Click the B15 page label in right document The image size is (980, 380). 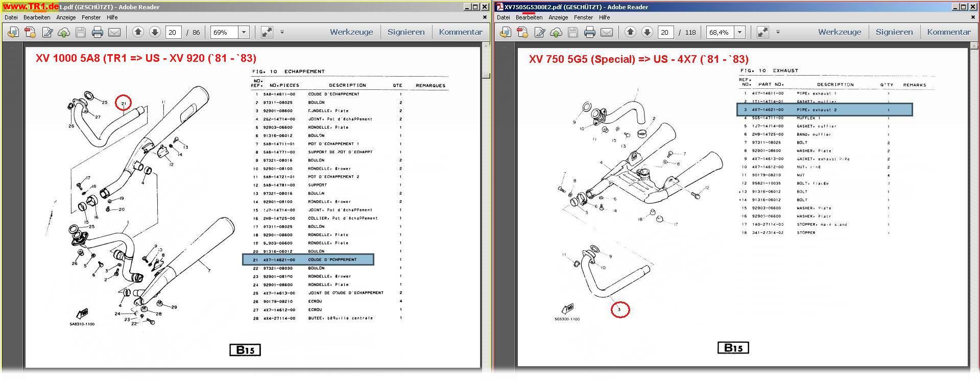(733, 348)
